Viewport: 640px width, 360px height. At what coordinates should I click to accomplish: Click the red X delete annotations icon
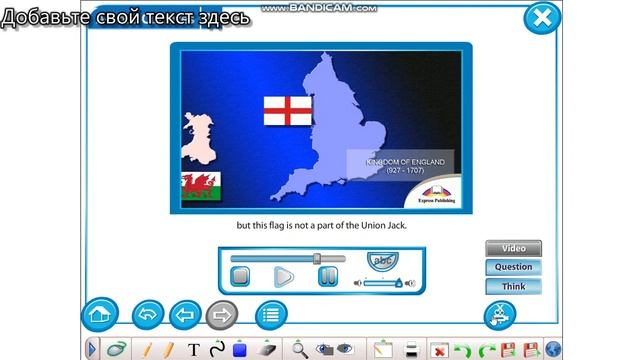439,351
